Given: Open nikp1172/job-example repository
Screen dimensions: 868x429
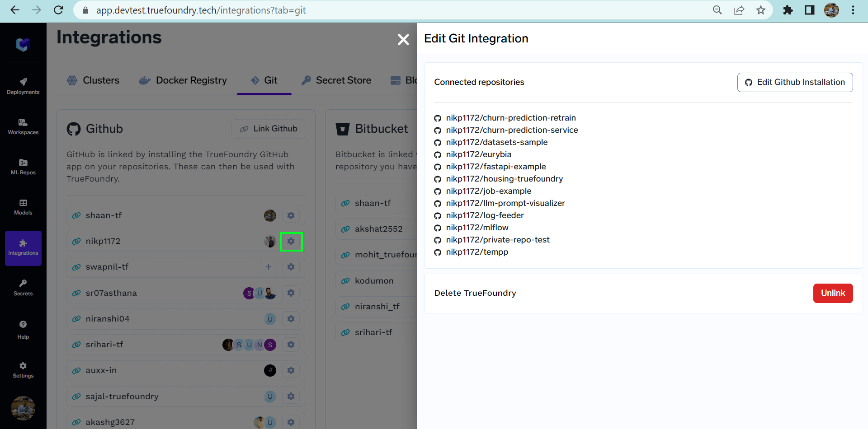Looking at the screenshot, I should click(x=489, y=191).
